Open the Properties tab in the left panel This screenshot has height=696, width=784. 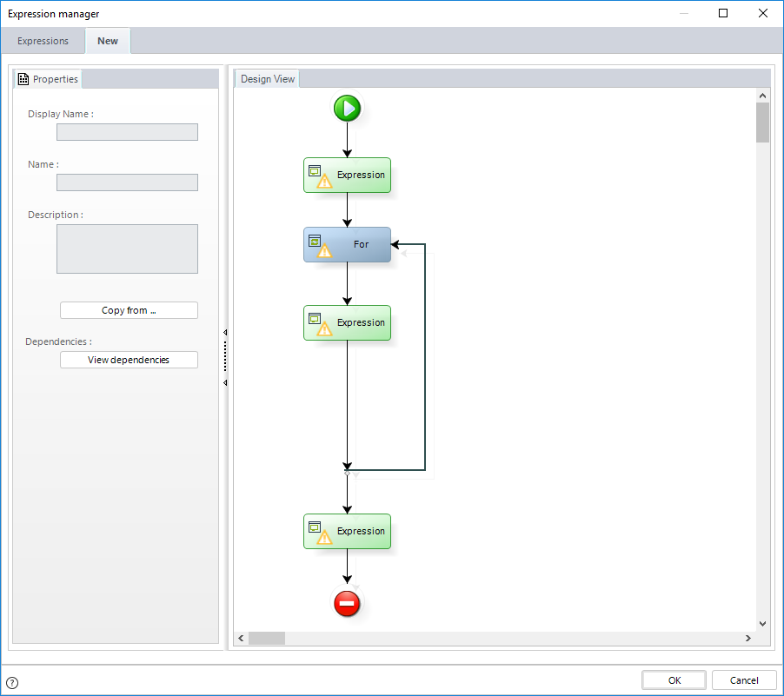[x=48, y=79]
